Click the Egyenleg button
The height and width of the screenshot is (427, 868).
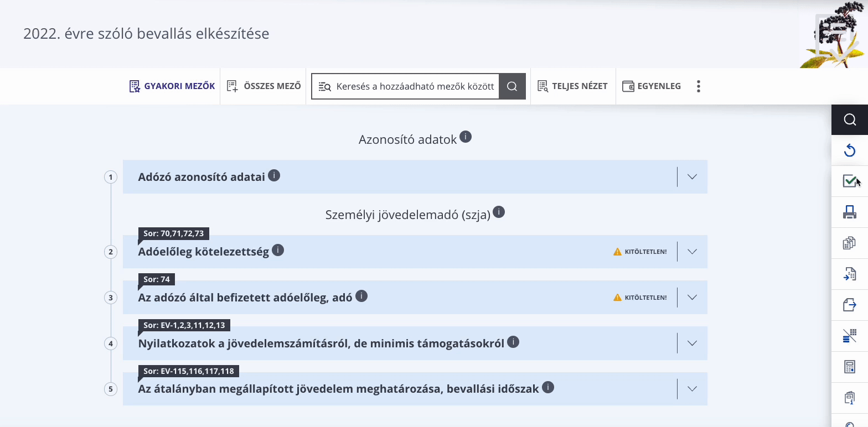[x=652, y=86]
